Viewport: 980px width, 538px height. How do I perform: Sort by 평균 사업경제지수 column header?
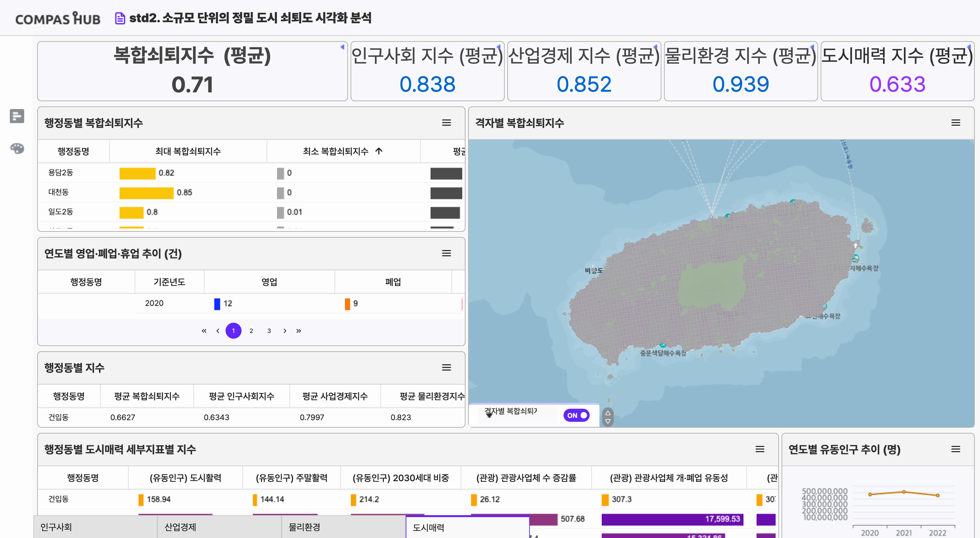click(335, 396)
